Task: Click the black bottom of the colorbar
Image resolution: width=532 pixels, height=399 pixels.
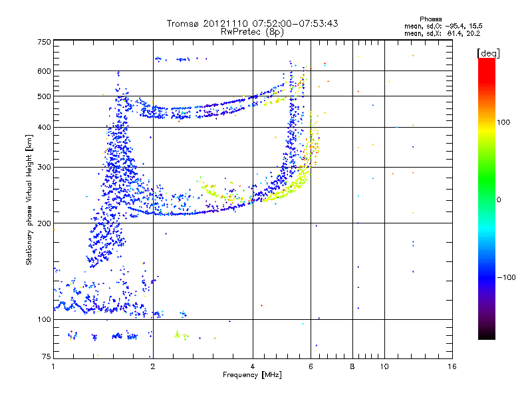Action: (x=487, y=334)
